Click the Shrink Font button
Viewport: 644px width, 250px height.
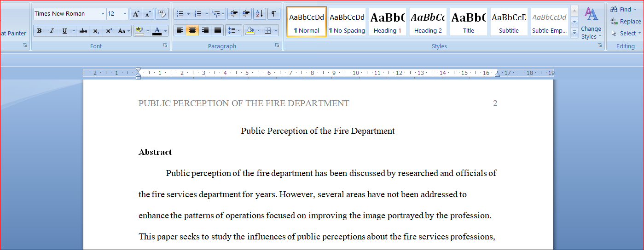click(x=147, y=14)
